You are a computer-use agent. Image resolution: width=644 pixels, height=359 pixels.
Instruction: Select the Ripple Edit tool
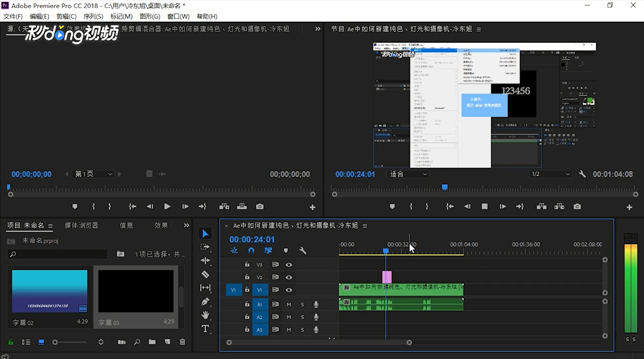[x=205, y=261]
